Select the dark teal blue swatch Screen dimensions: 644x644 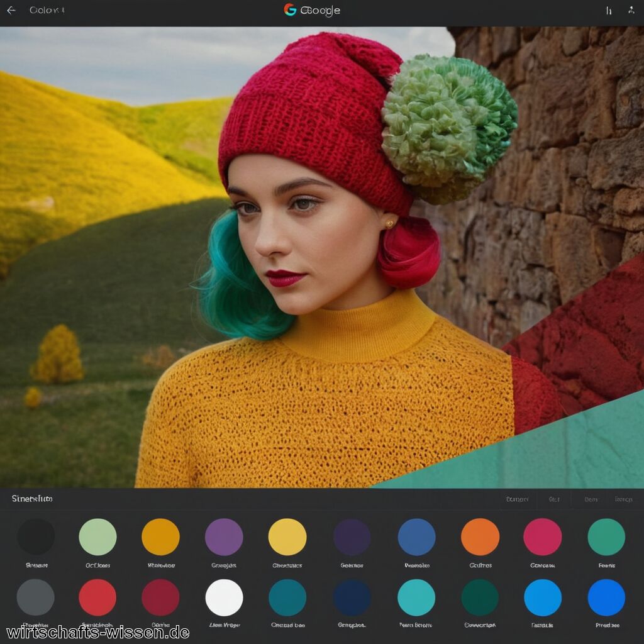click(287, 597)
